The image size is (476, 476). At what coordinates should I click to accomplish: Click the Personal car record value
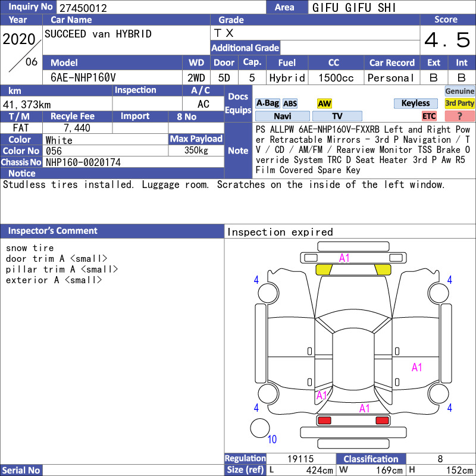click(x=391, y=78)
